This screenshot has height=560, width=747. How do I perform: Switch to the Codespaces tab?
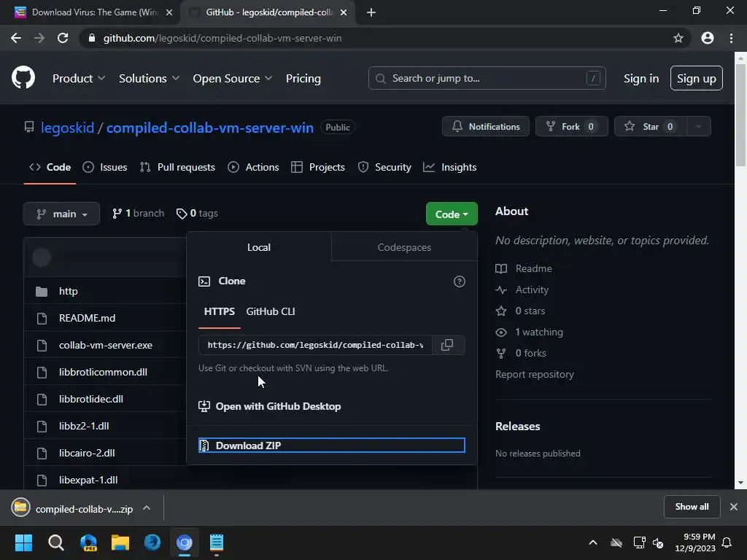[x=404, y=247]
